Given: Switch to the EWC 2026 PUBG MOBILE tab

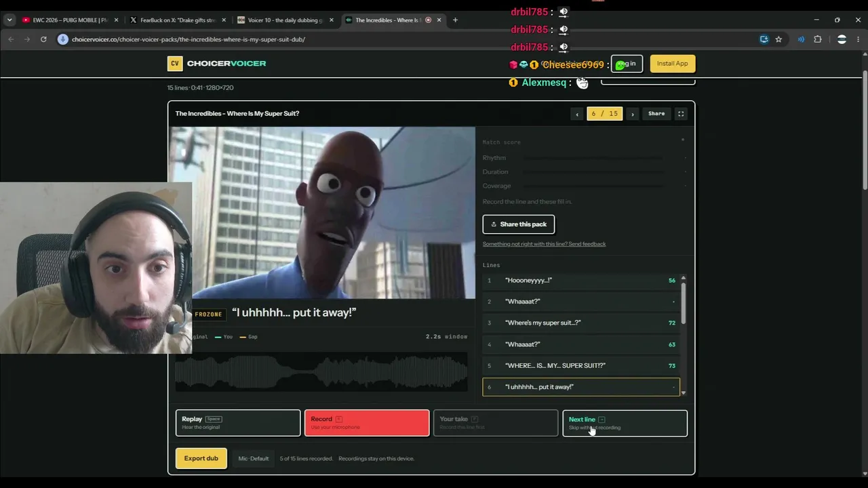Looking at the screenshot, I should coord(71,20).
